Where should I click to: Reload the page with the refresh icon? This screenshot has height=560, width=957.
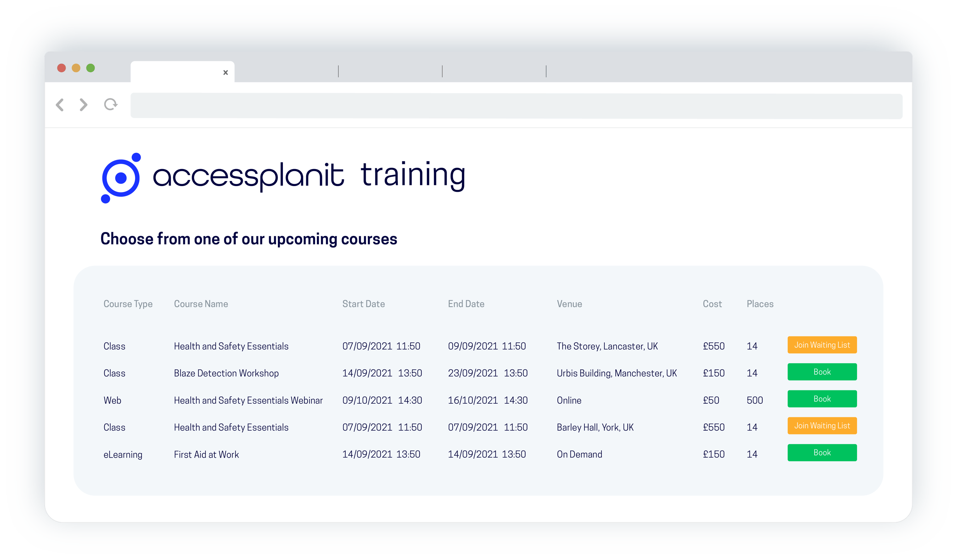click(x=110, y=105)
